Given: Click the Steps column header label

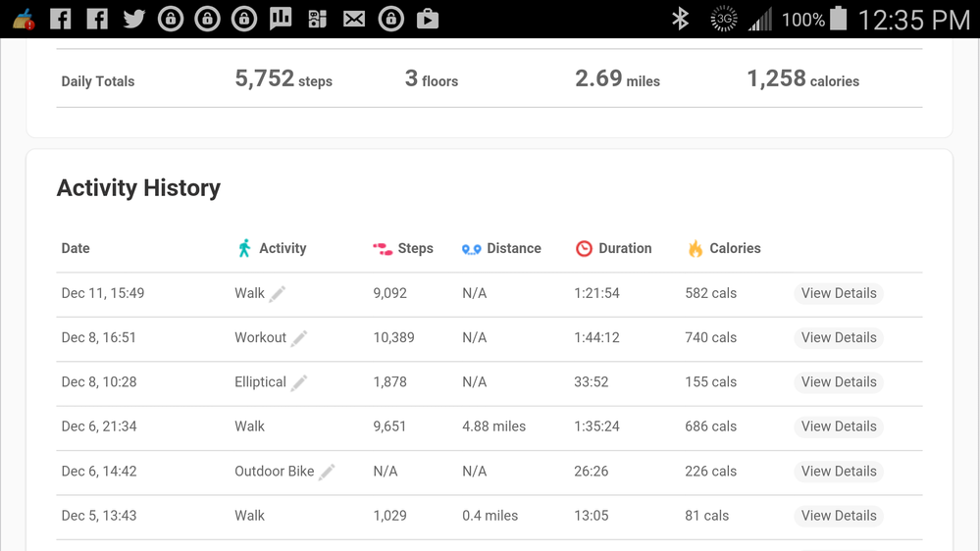Looking at the screenshot, I should tap(416, 248).
